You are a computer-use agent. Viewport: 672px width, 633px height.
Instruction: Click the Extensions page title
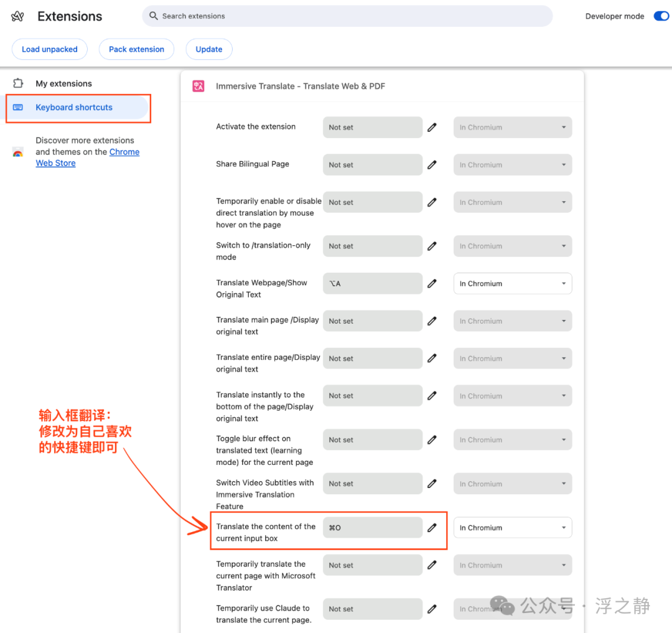point(70,16)
